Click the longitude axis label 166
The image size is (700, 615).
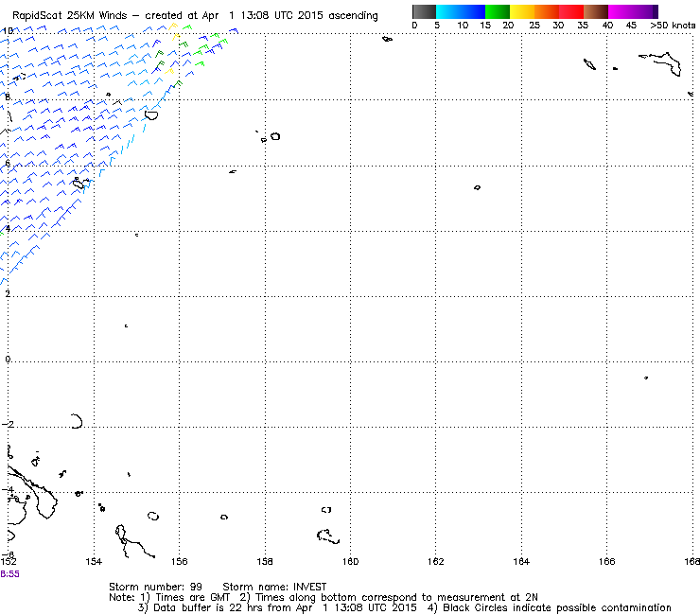coord(606,561)
